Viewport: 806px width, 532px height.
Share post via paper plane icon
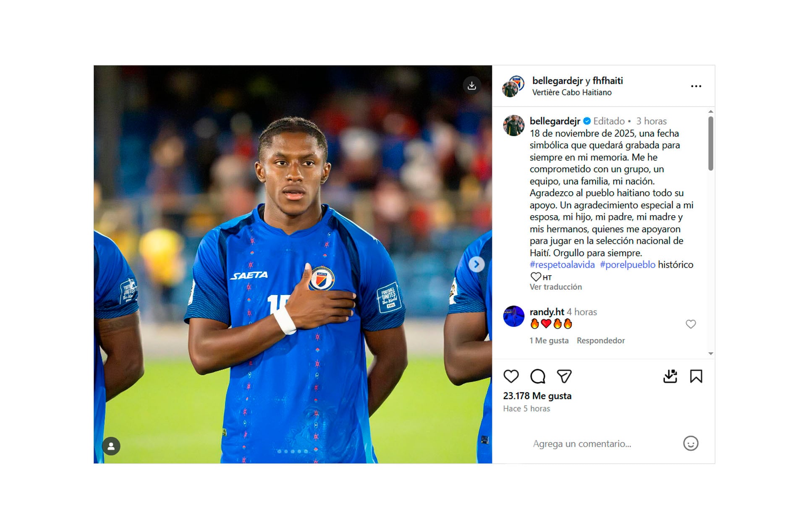pyautogui.click(x=564, y=376)
